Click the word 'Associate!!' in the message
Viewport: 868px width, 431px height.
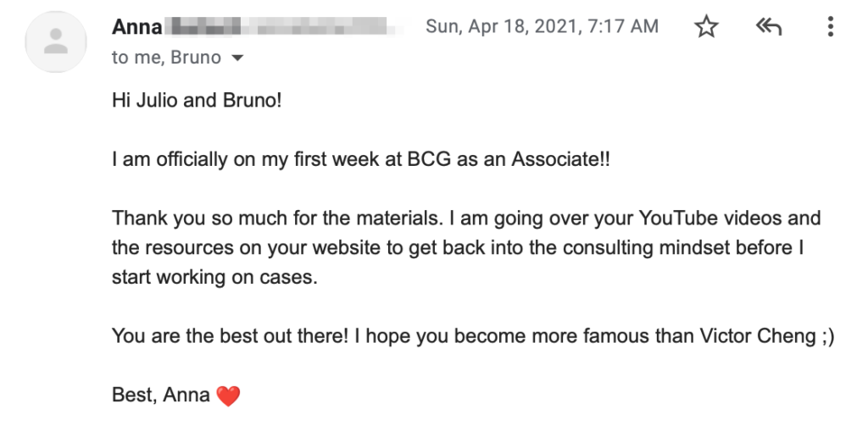pyautogui.click(x=560, y=160)
